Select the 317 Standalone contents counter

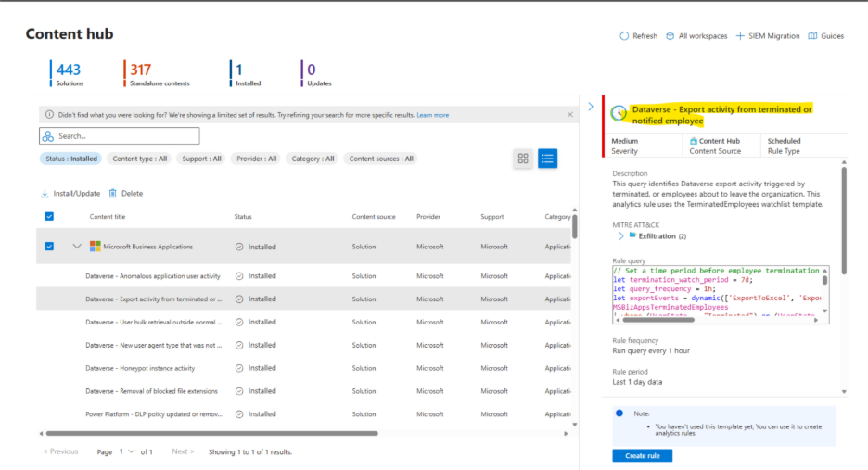[x=158, y=73]
